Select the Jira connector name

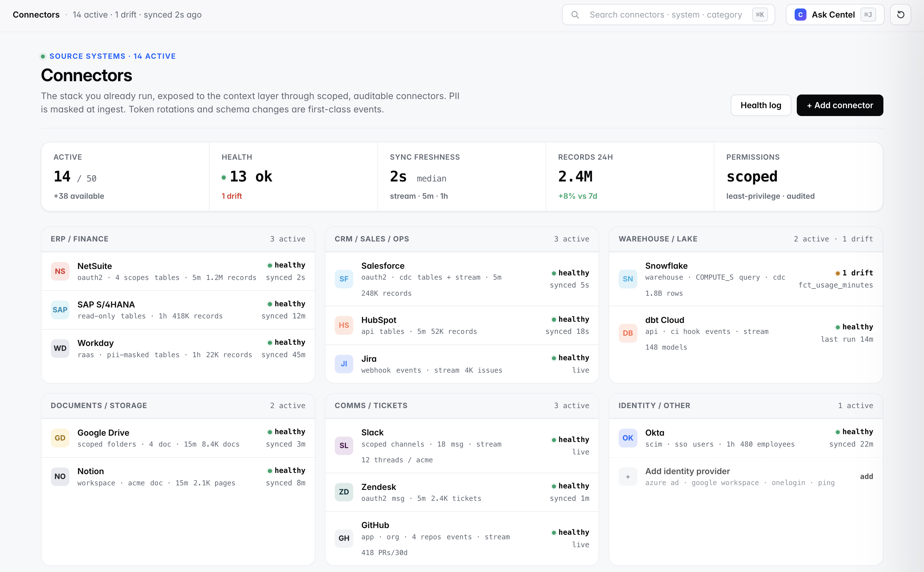point(369,359)
